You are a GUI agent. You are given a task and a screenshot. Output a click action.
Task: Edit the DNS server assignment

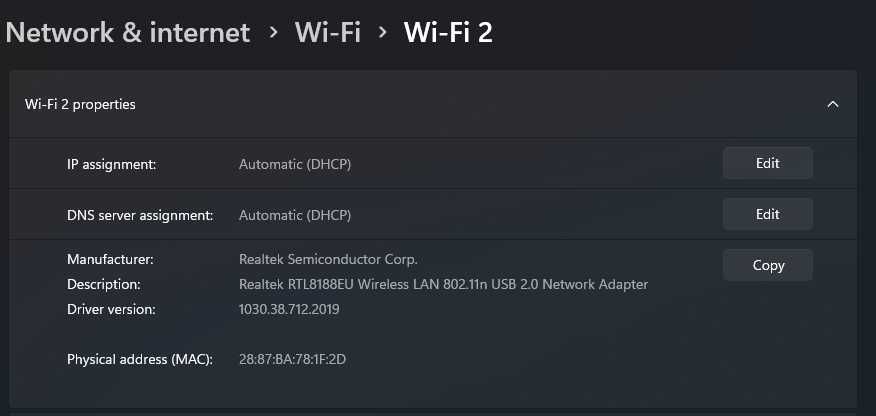pyautogui.click(x=767, y=214)
